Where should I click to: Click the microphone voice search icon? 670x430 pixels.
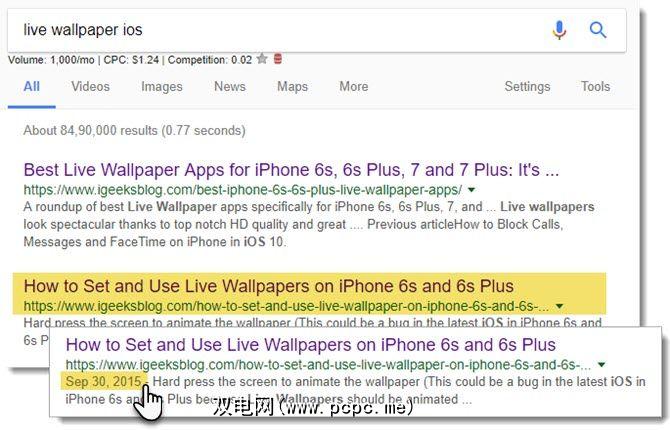click(559, 30)
